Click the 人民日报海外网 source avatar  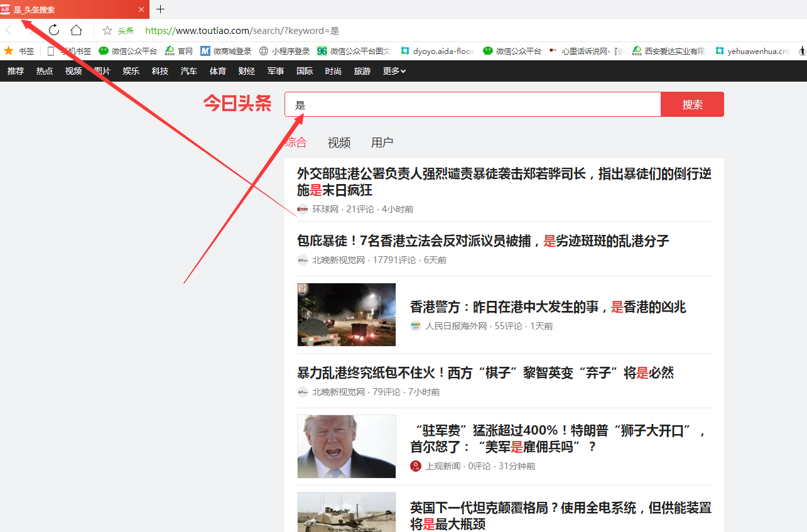pyautogui.click(x=416, y=326)
